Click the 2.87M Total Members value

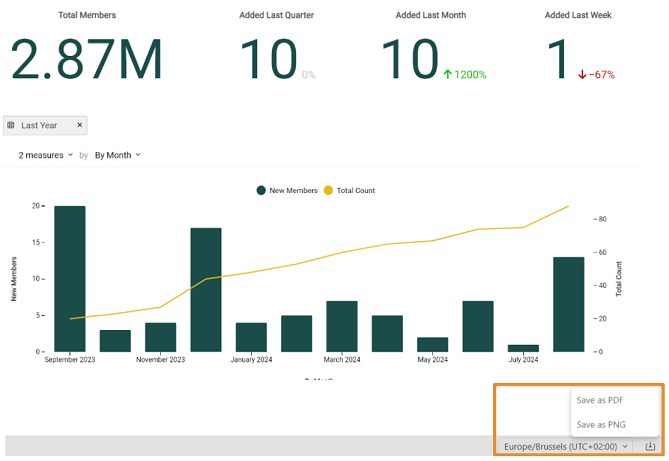tap(86, 60)
